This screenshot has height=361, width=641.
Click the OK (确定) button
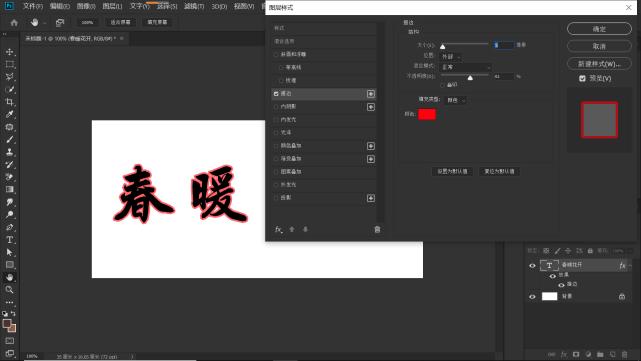[x=599, y=29]
